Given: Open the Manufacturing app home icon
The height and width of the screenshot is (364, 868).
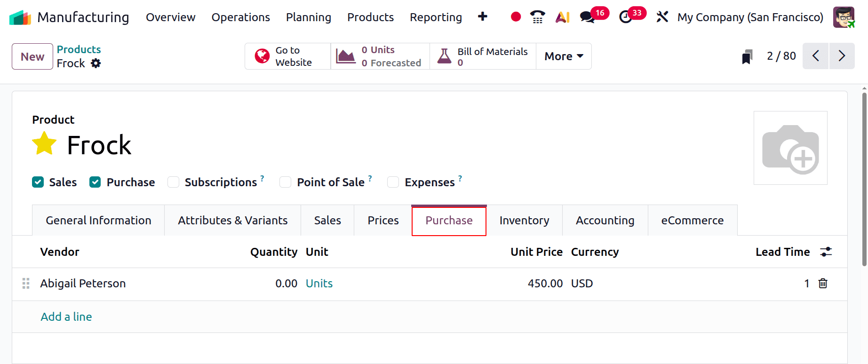Looking at the screenshot, I should [x=20, y=17].
